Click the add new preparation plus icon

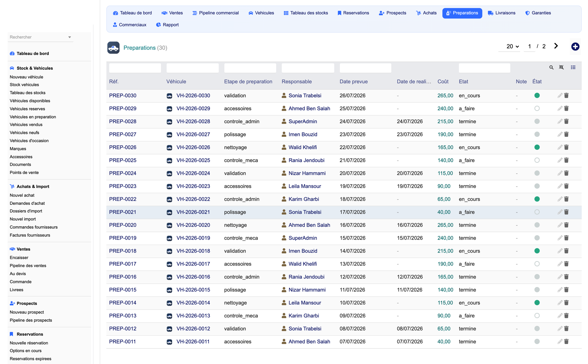[575, 47]
